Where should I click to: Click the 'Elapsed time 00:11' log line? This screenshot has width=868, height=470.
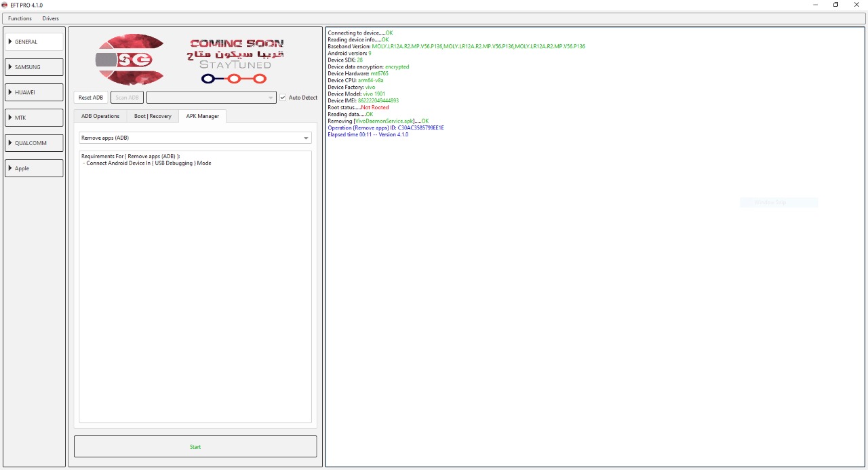click(368, 134)
